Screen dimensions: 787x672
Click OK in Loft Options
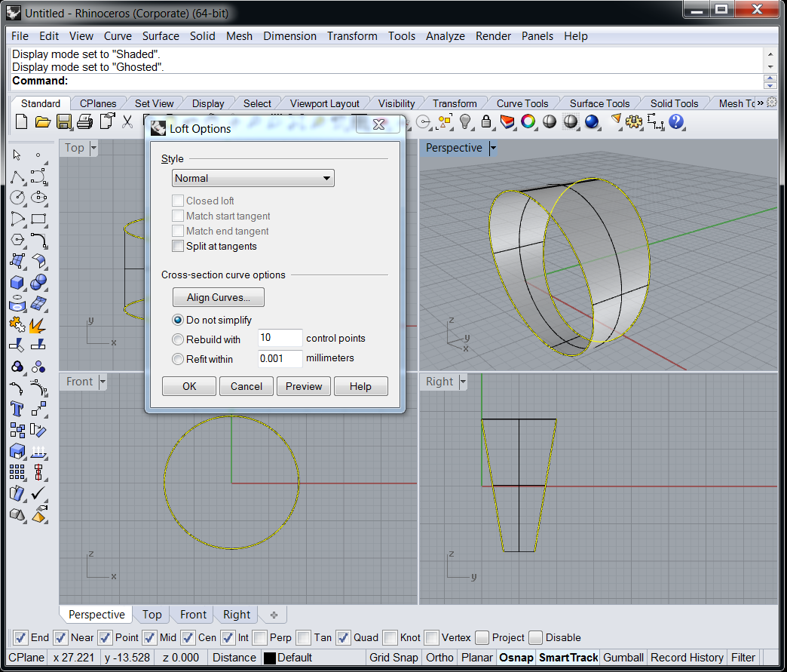click(189, 386)
